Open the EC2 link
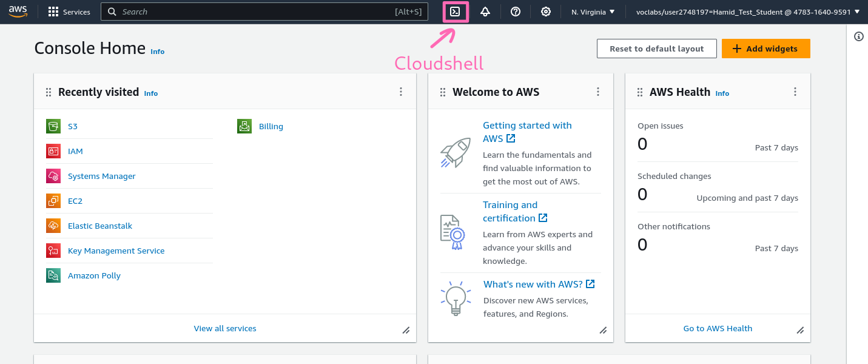 (x=75, y=201)
